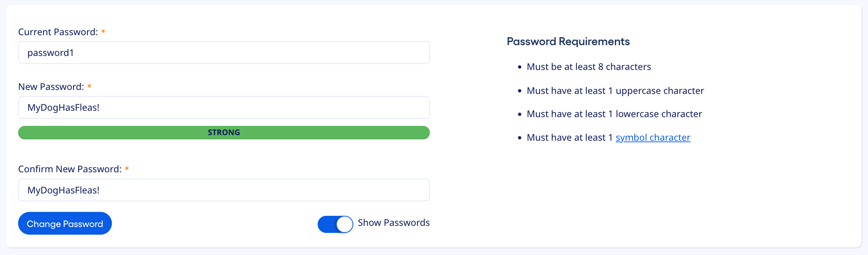Click inside the Confirm New Password field
This screenshot has height=255, width=868.
pyautogui.click(x=224, y=190)
